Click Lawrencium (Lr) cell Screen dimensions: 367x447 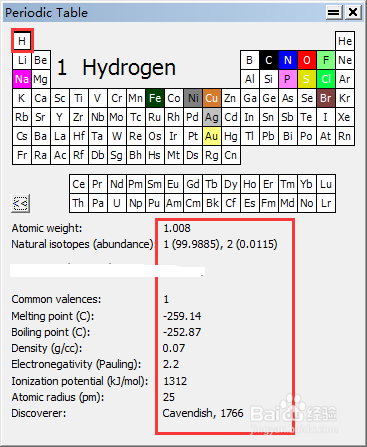326,203
